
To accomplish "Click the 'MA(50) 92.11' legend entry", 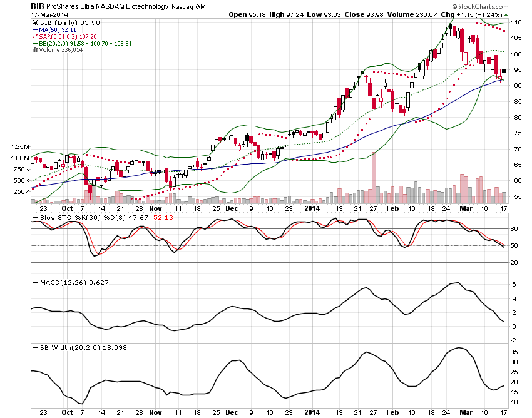I will pos(58,30).
